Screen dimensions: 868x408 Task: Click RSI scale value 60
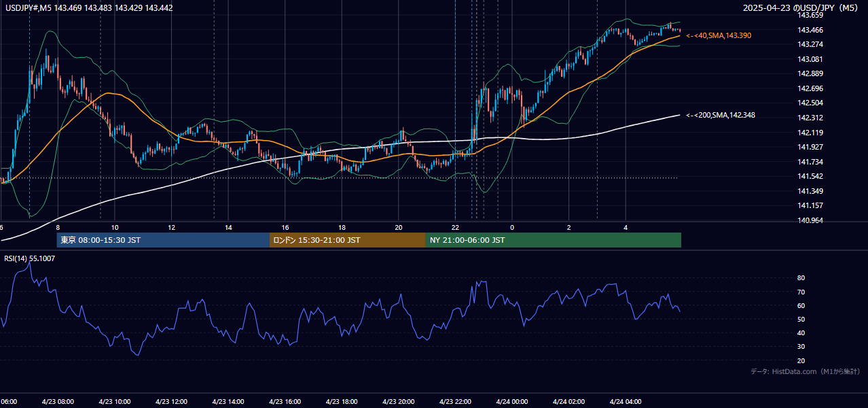[801, 305]
